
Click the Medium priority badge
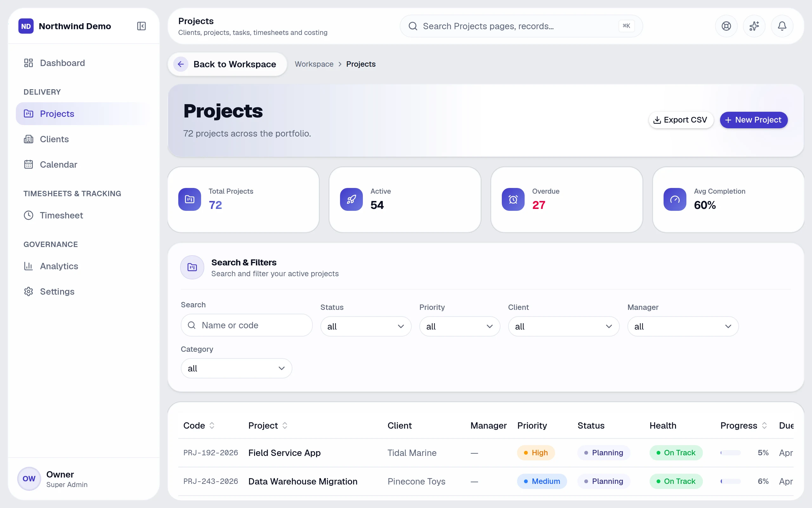point(541,481)
